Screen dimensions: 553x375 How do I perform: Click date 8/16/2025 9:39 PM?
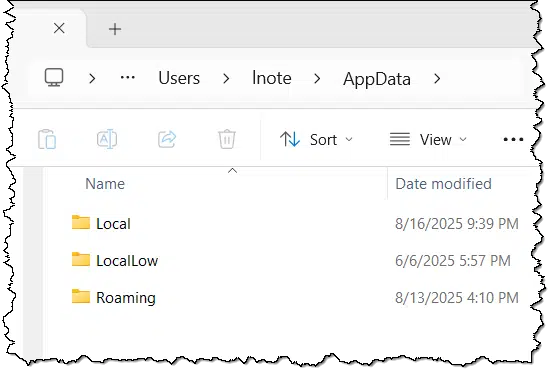[x=457, y=224]
